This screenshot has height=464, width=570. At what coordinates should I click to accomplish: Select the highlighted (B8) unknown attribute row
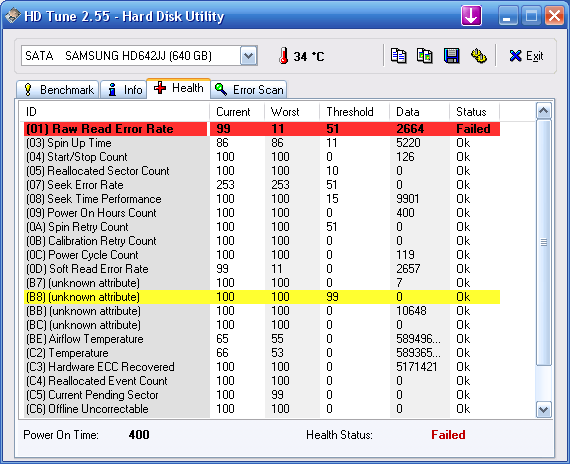point(262,297)
